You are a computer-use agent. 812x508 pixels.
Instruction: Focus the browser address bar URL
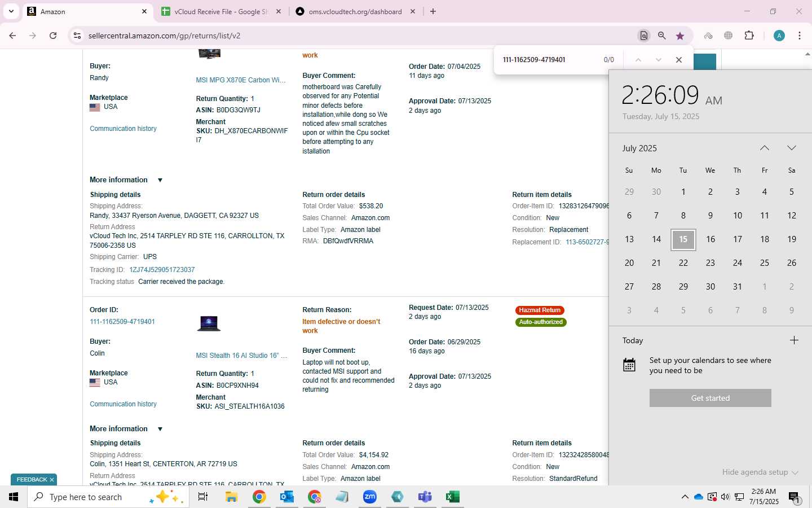pyautogui.click(x=164, y=36)
